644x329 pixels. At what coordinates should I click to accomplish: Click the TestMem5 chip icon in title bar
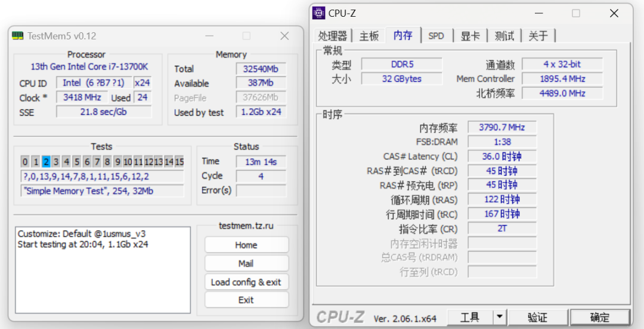[x=18, y=36]
